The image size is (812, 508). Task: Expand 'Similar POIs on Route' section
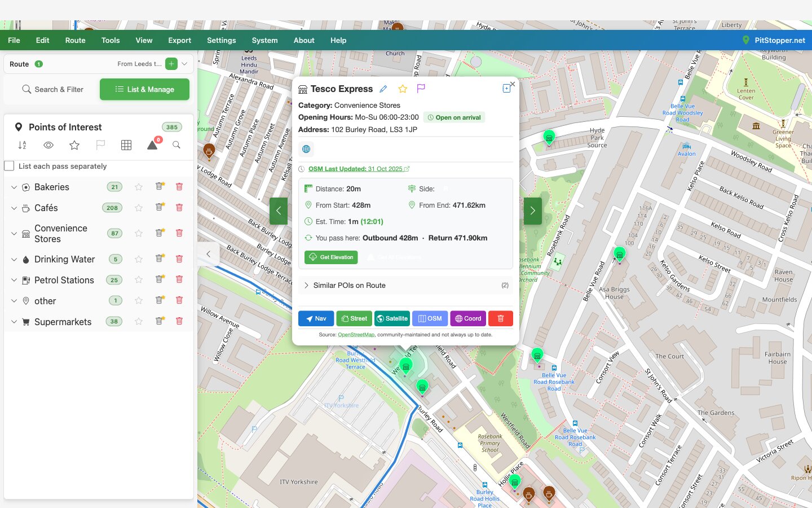click(405, 285)
